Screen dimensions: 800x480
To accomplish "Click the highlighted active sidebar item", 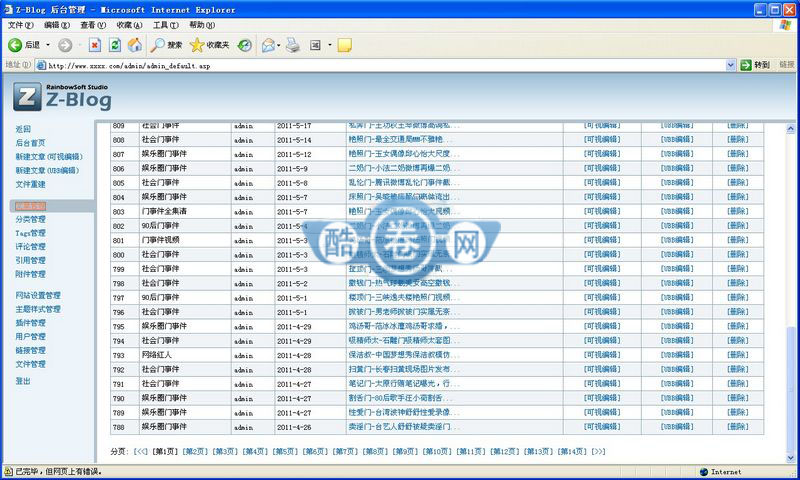I will coord(30,206).
